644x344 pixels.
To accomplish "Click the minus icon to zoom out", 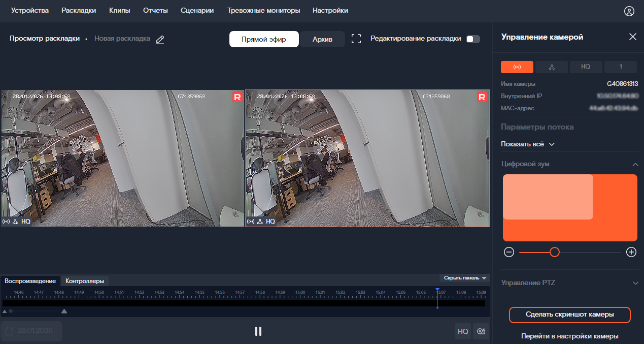I will tap(510, 252).
